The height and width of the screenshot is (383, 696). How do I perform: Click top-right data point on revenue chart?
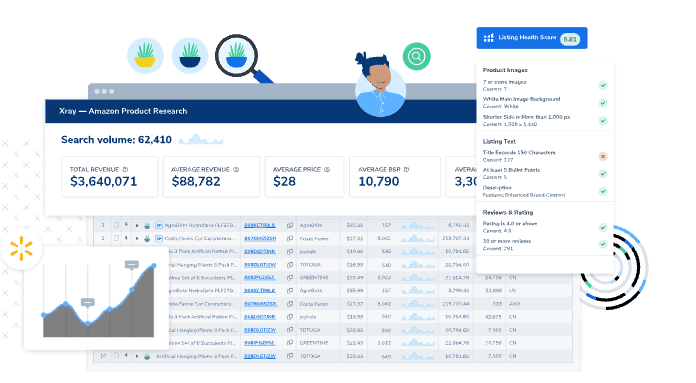click(154, 266)
